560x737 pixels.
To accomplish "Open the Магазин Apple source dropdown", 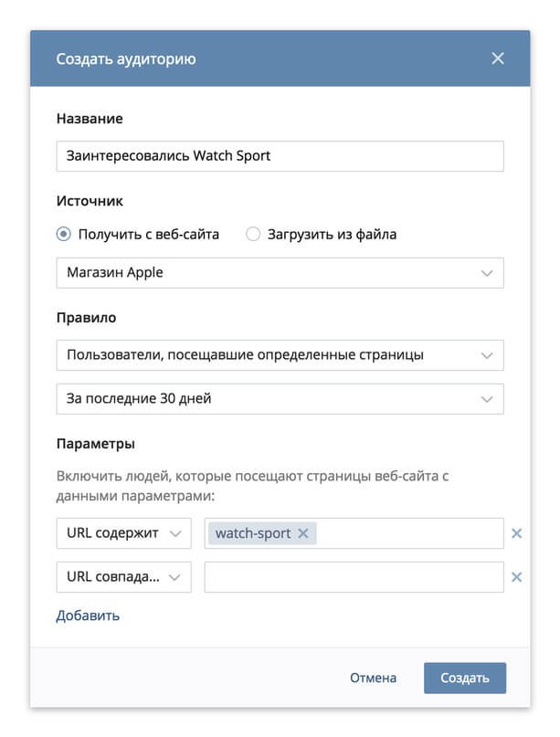I will pyautogui.click(x=280, y=273).
